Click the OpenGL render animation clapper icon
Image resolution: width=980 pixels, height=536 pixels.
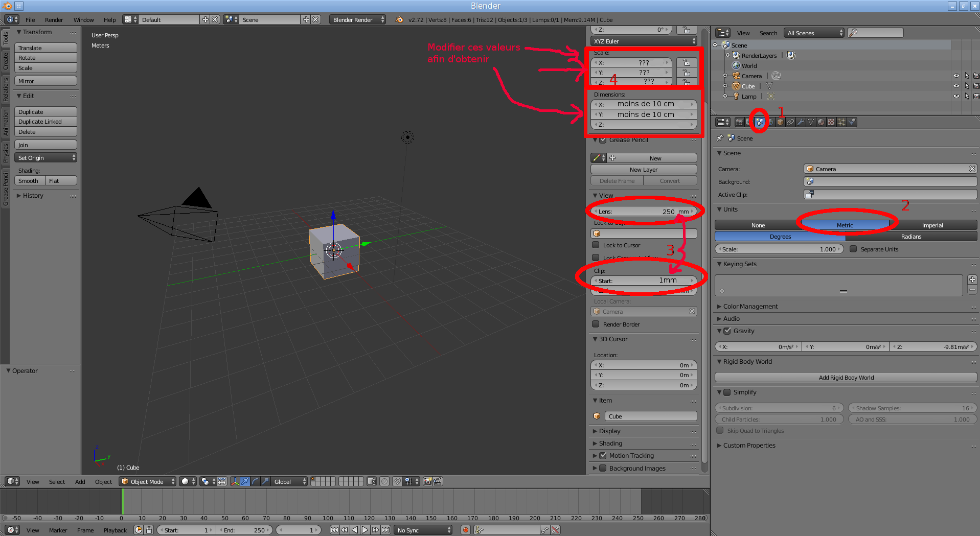[438, 481]
